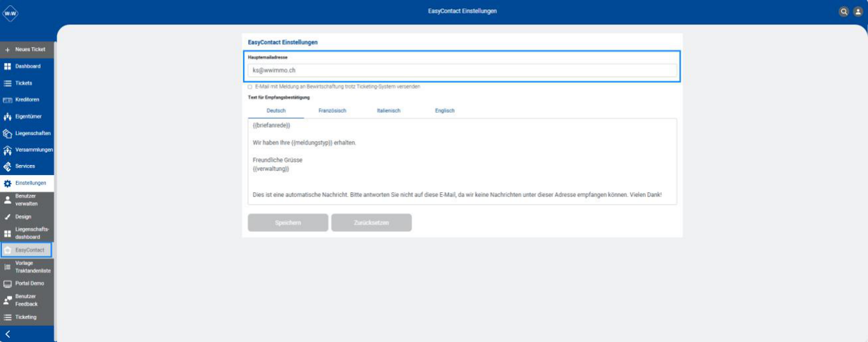Image resolution: width=868 pixels, height=342 pixels.
Task: Click the Ticketing list icon
Action: point(8,317)
